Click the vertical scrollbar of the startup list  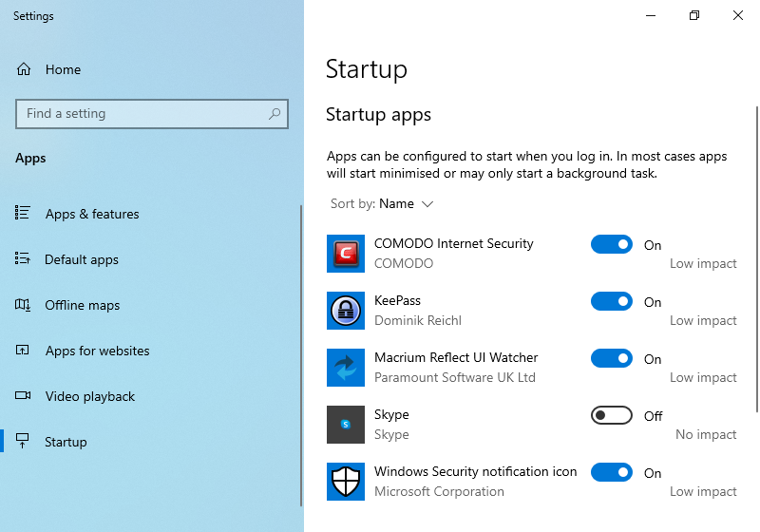(x=757, y=259)
